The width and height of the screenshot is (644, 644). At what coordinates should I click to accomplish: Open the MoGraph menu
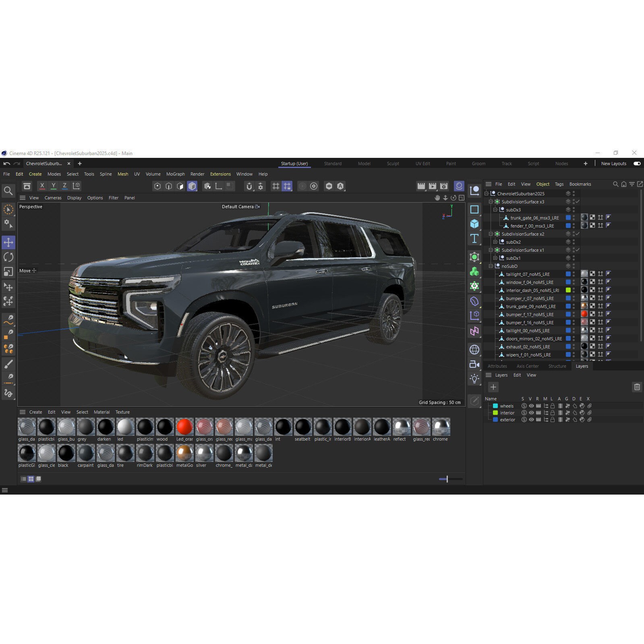pyautogui.click(x=176, y=174)
